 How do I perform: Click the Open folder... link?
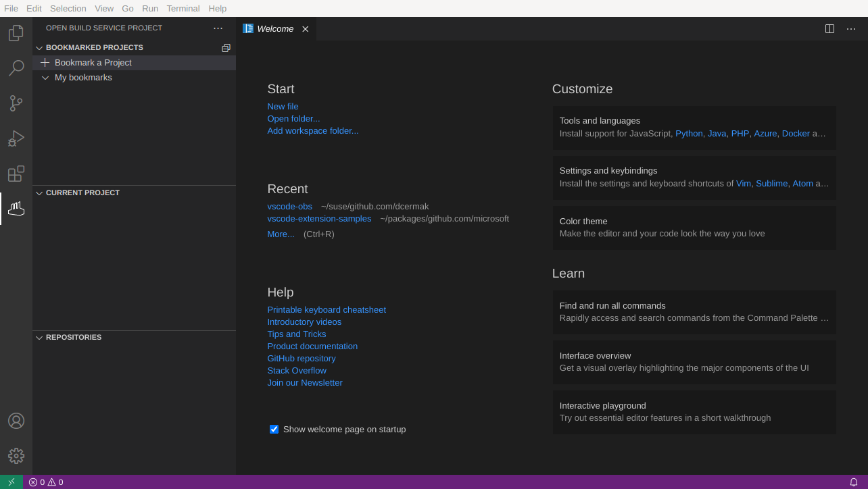tap(293, 119)
